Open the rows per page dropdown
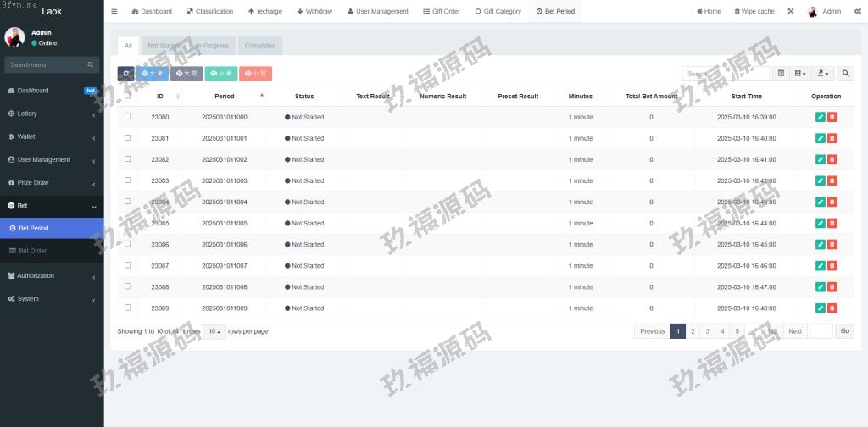The width and height of the screenshot is (868, 427). coord(214,331)
